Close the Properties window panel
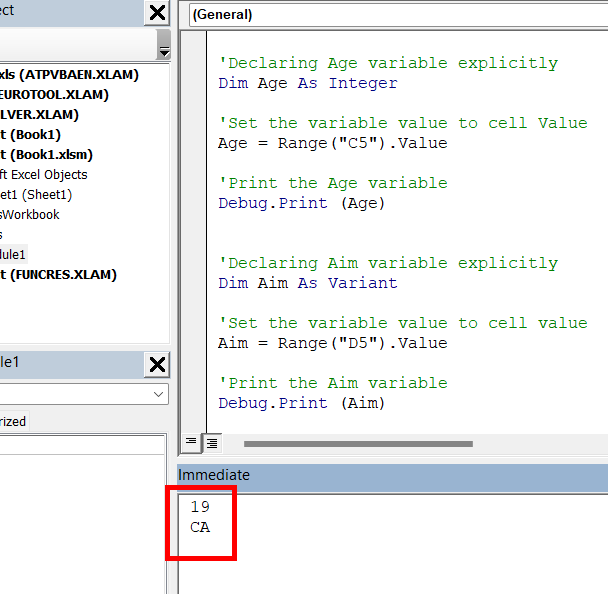This screenshot has height=594, width=608. tap(158, 365)
